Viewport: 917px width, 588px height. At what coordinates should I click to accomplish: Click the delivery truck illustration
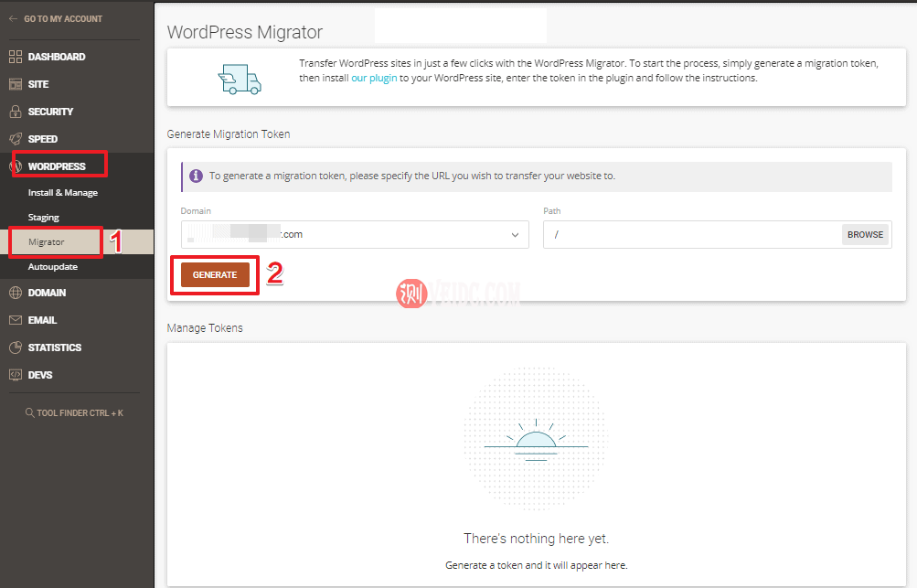click(x=240, y=79)
